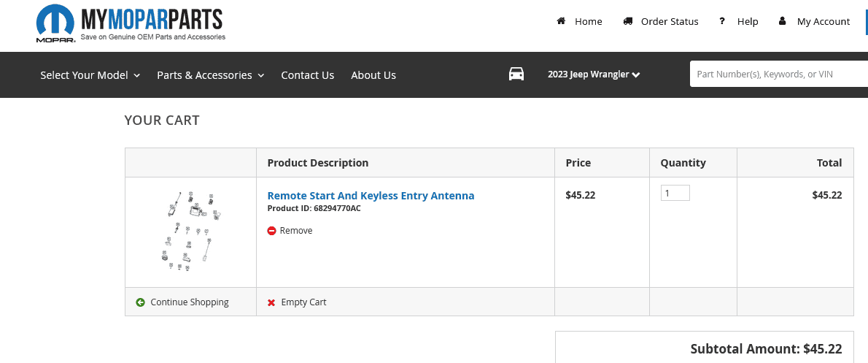Click the red Remove minus icon
Viewport: 868px width, 363px height.
[x=271, y=231]
